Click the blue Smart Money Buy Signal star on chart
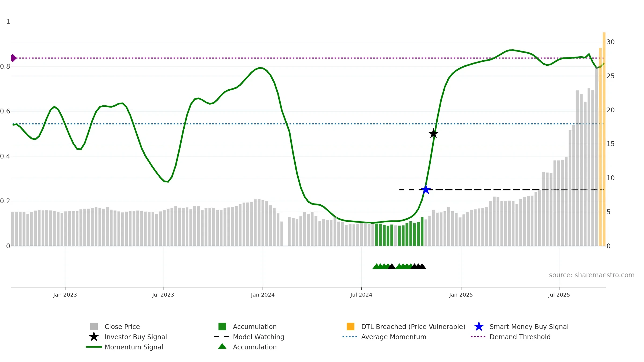The height and width of the screenshot is (362, 644). coord(426,190)
